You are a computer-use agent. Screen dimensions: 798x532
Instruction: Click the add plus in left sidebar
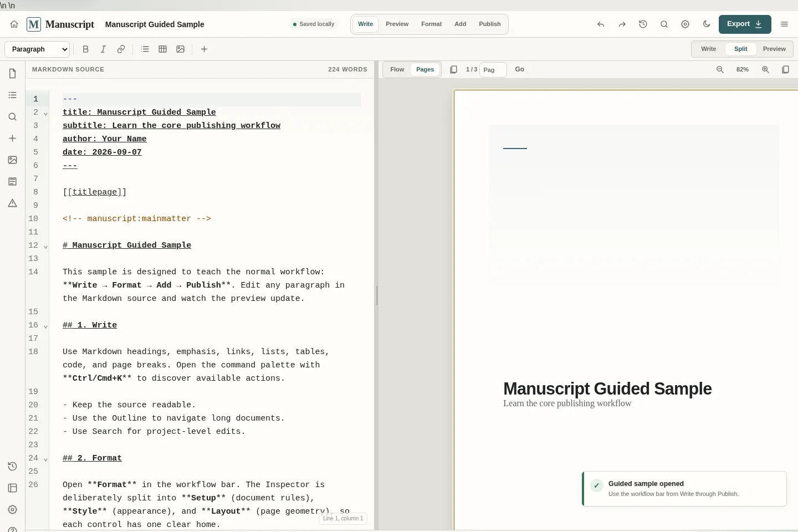point(13,139)
